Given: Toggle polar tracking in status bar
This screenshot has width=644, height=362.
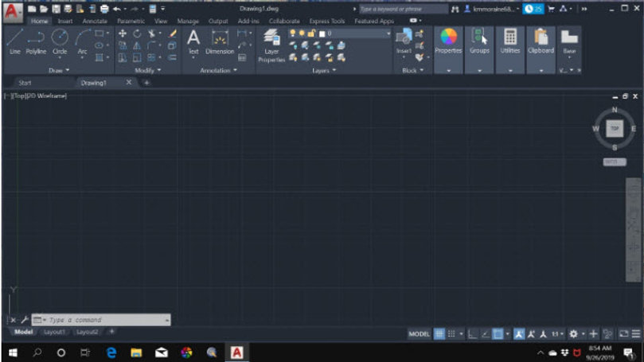Looking at the screenshot, I should (485, 333).
